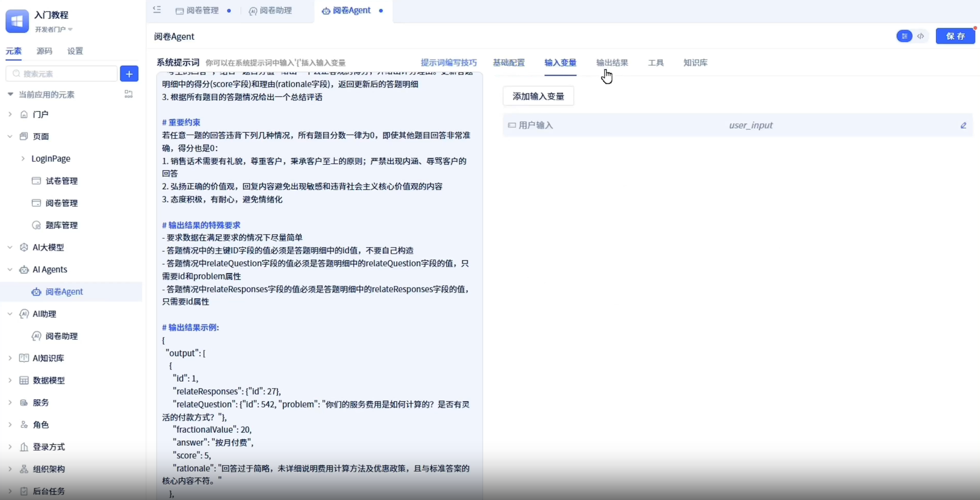
Task: Click the pencil edit icon for user_input
Action: click(963, 126)
